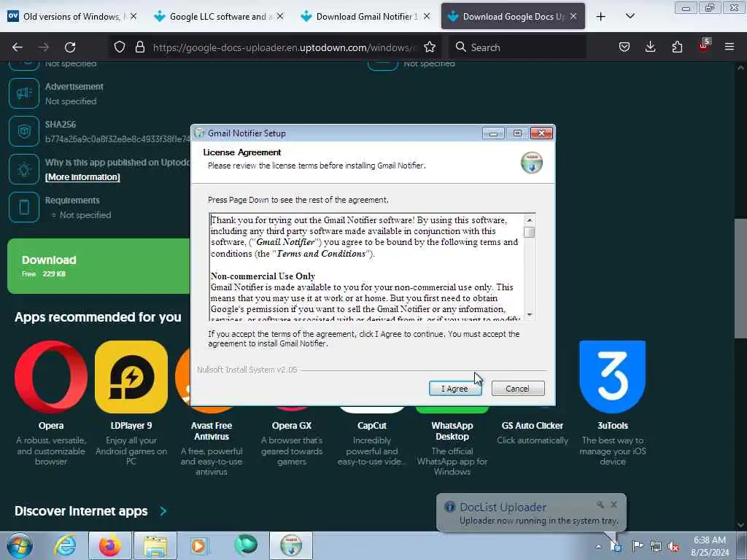Screen dimensions: 747x560
Task: Open the Pocket save icon
Action: coord(624,47)
